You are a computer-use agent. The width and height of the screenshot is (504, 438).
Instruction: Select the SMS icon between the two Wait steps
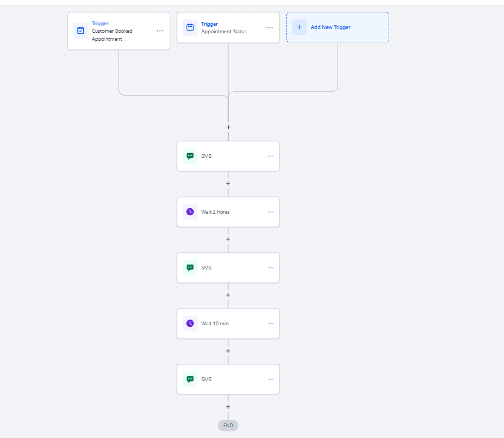click(190, 268)
